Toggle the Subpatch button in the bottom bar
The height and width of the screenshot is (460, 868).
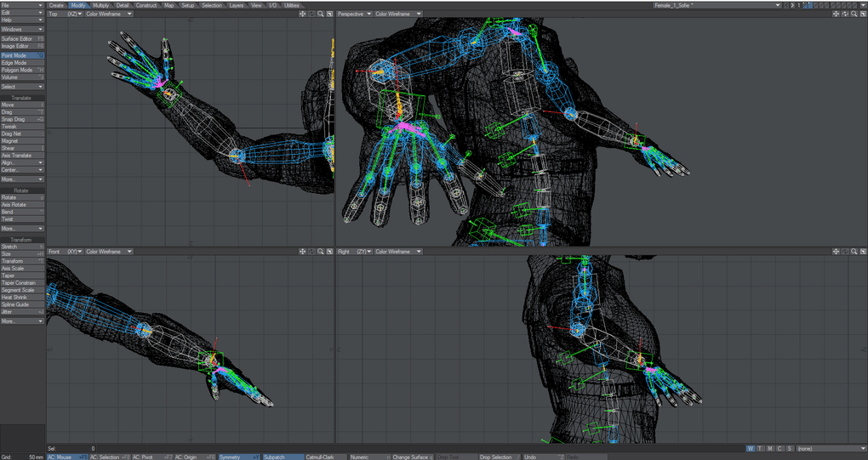click(282, 457)
